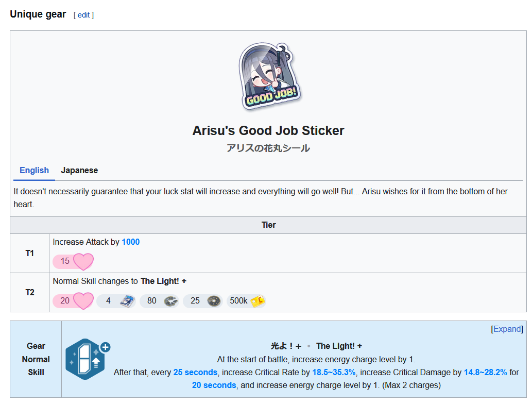Click the 18.5~35.3% Critical Rate value

tap(334, 373)
